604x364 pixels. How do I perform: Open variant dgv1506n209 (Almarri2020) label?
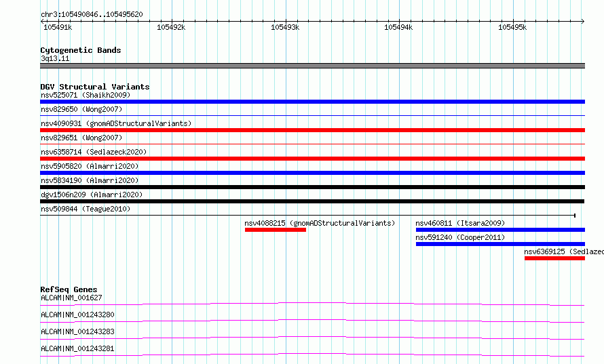click(x=92, y=195)
